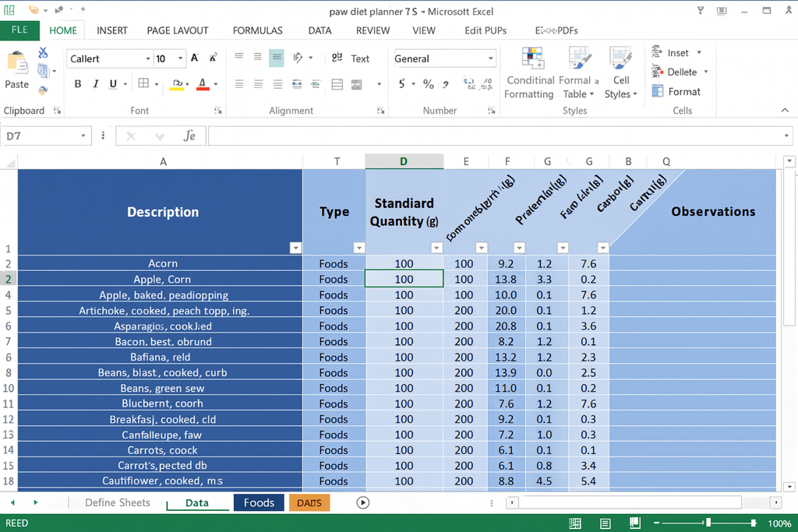The height and width of the screenshot is (532, 798).
Task: Click the percent style icon
Action: pyautogui.click(x=428, y=84)
